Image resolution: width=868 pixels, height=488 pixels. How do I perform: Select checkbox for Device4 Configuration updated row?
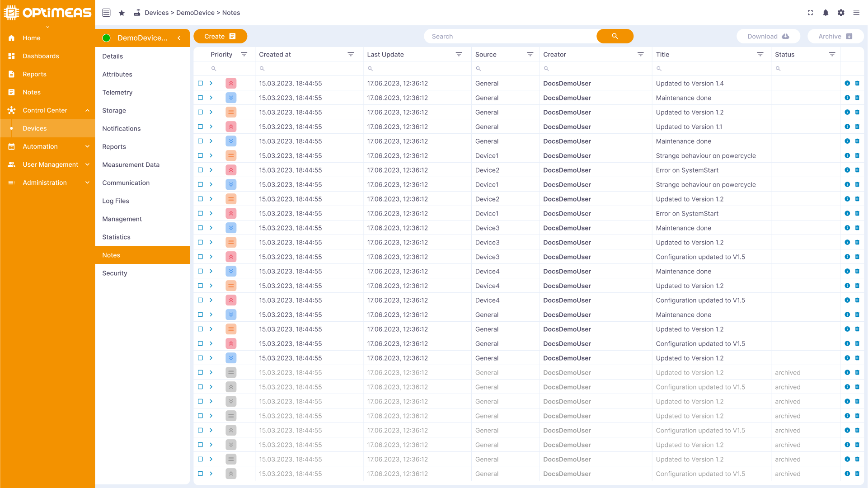coord(200,300)
